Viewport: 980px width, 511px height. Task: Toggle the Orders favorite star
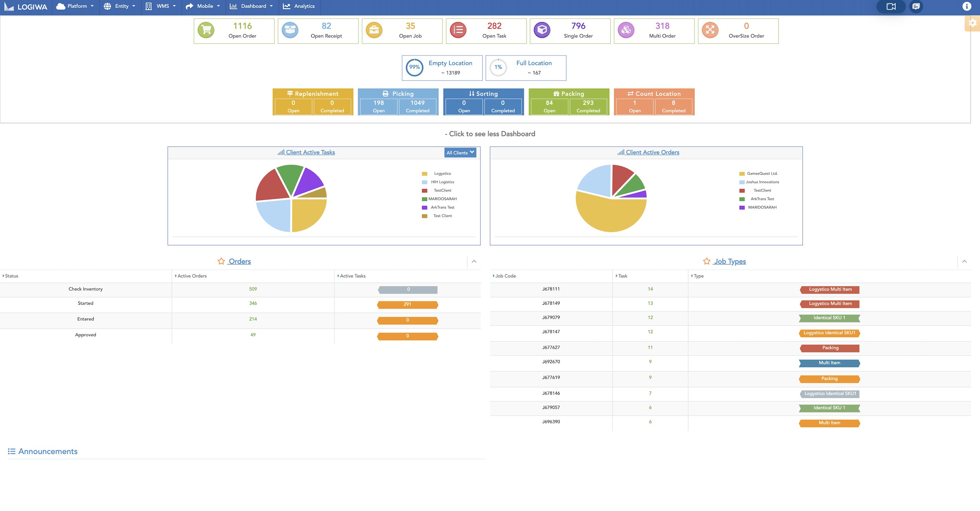pos(221,261)
